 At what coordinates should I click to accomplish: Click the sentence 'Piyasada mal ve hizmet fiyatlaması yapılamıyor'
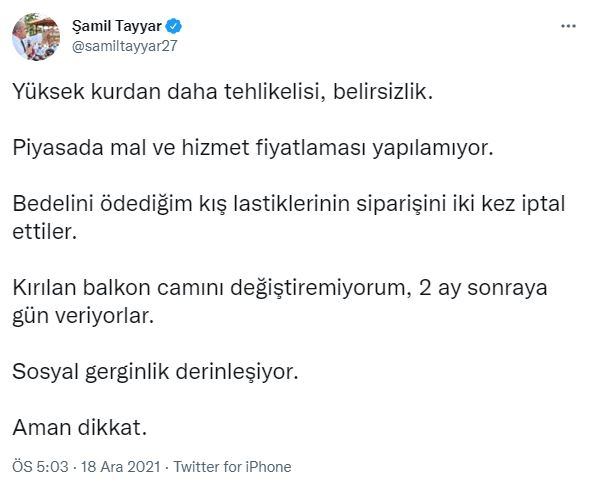pyautogui.click(x=253, y=148)
